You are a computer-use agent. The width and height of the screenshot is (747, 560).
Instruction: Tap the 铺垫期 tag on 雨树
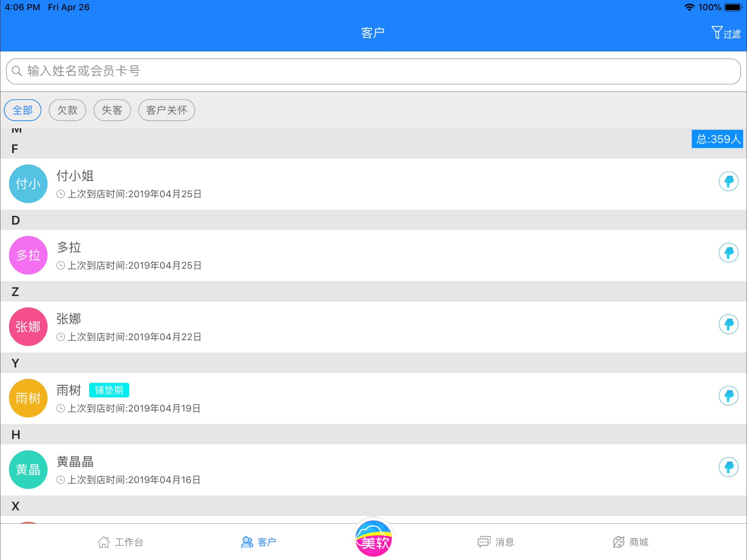[109, 390]
